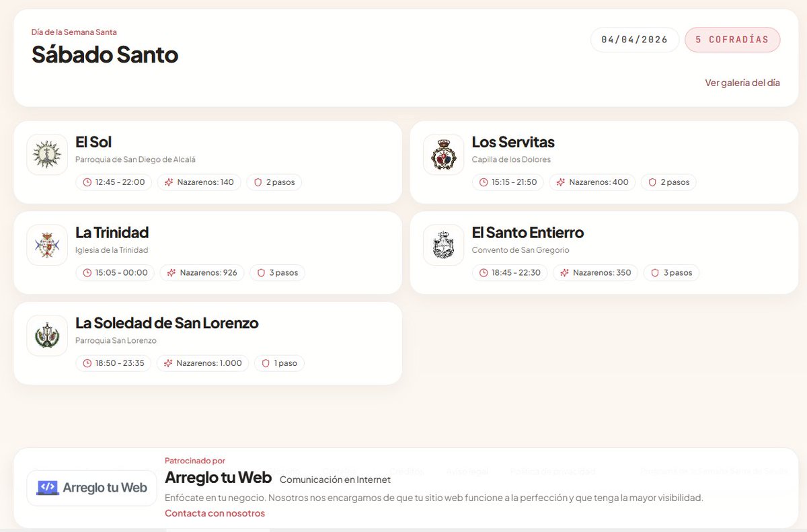This screenshot has height=532, width=807.
Task: Click the clock icon in La Soledad card
Action: [87, 363]
